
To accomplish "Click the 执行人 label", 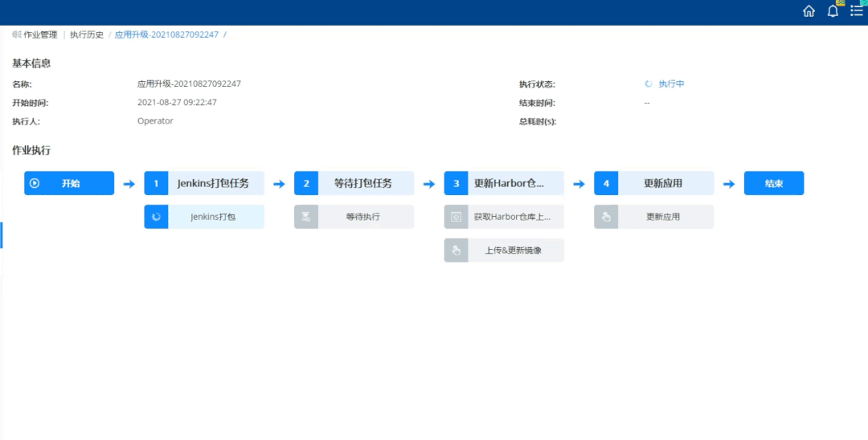I will 26,121.
